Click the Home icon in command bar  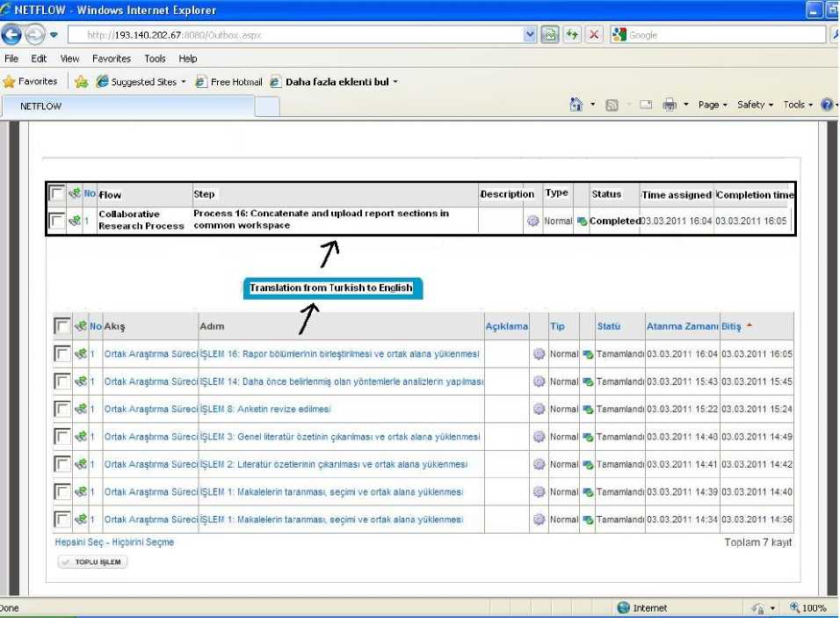tap(576, 105)
